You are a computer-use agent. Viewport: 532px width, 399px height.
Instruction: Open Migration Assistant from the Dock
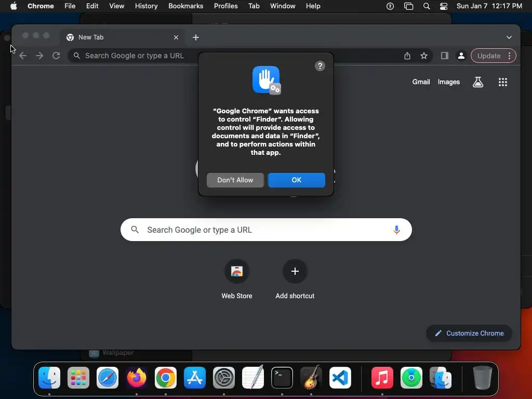pos(441,378)
